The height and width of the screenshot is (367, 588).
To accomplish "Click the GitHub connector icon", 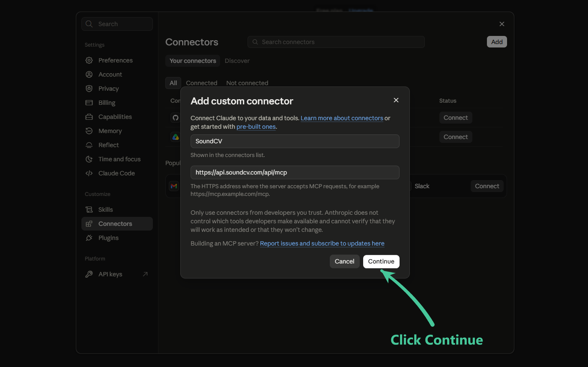I will click(175, 118).
